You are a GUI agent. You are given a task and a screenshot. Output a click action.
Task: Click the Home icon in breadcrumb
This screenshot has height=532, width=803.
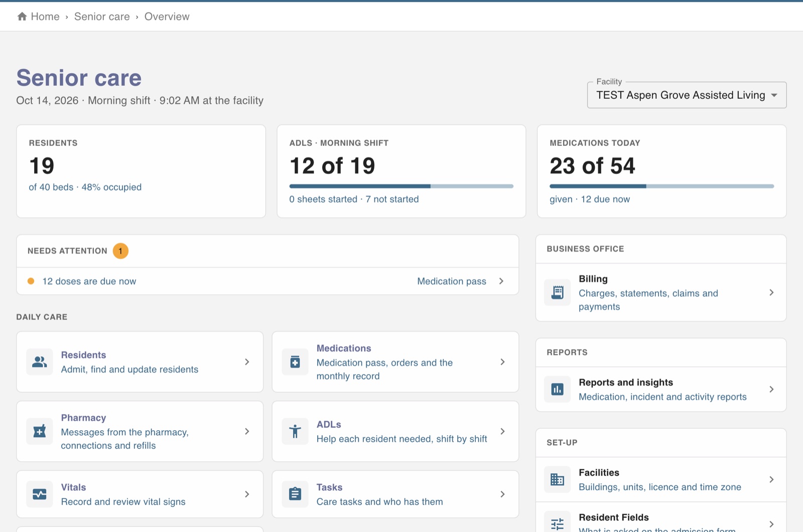pyautogui.click(x=22, y=17)
